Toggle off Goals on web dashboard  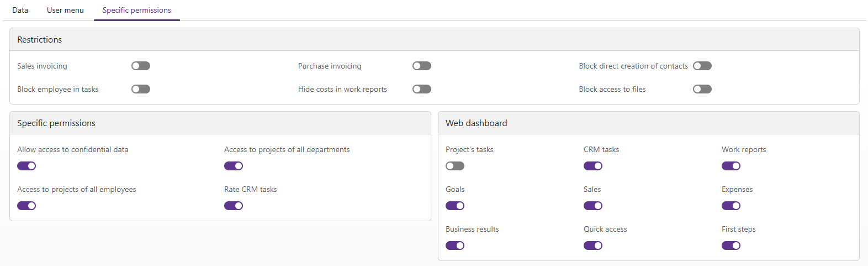[455, 206]
